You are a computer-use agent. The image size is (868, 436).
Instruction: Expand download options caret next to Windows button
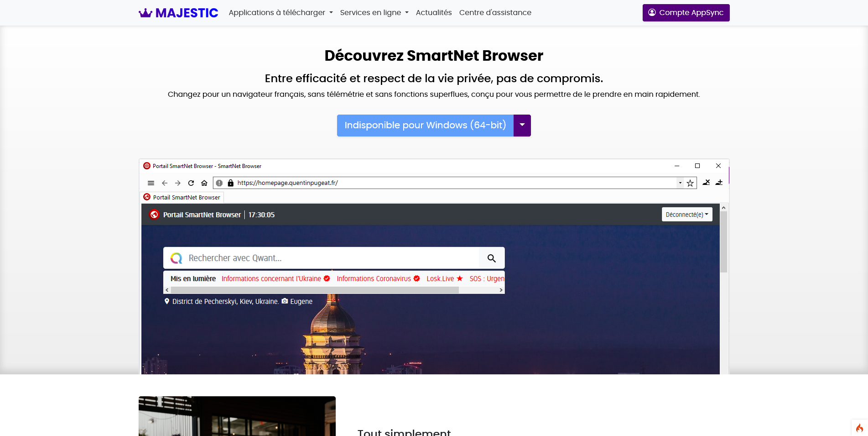pyautogui.click(x=522, y=126)
